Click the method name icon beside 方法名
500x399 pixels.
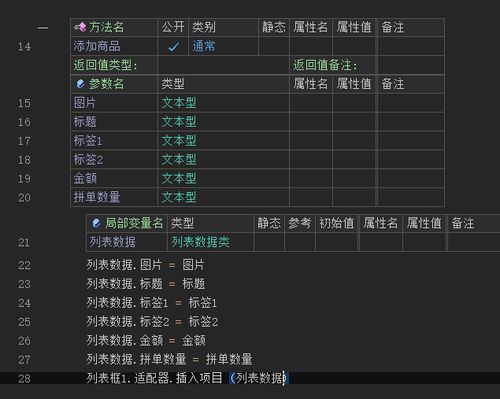[x=80, y=27]
